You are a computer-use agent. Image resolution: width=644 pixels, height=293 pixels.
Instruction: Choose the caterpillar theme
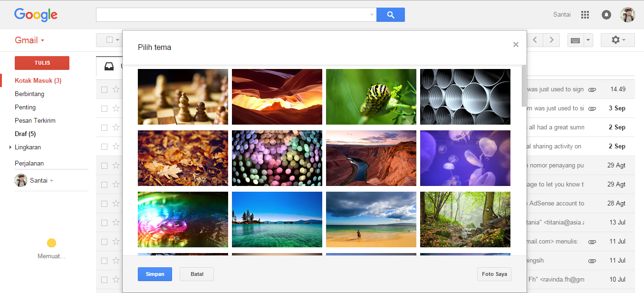click(371, 97)
